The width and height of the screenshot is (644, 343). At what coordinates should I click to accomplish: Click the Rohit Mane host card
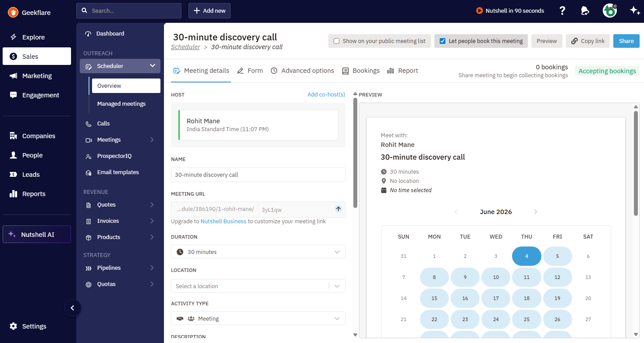pyautogui.click(x=258, y=125)
